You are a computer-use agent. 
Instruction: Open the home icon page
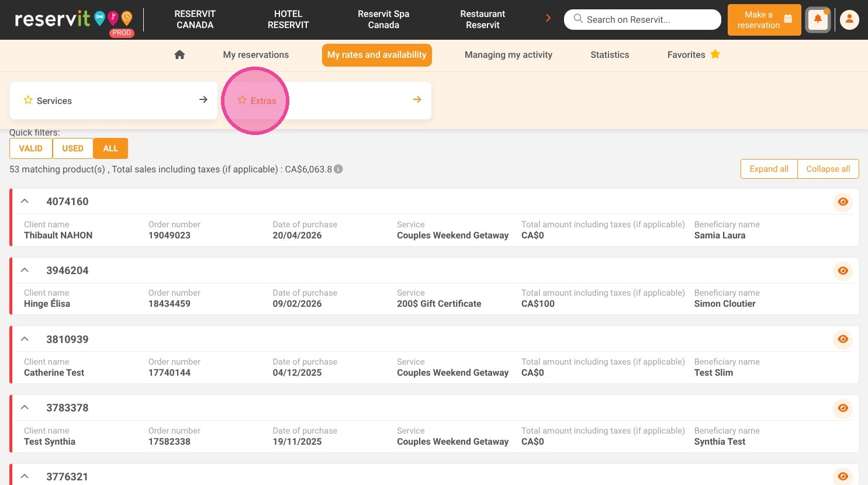pos(179,54)
